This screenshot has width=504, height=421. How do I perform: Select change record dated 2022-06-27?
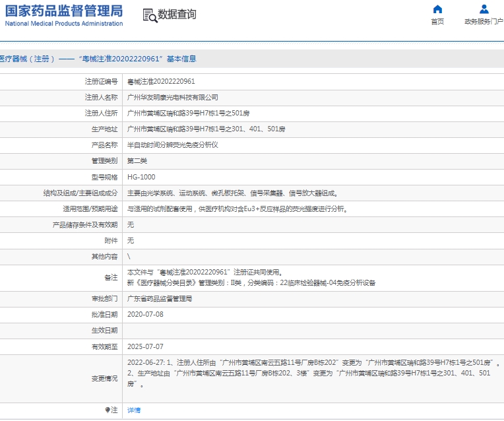coord(313,373)
